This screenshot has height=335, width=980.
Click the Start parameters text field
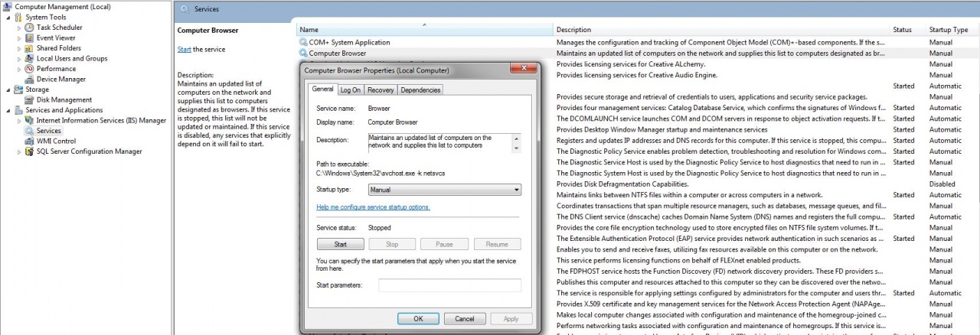pos(450,285)
